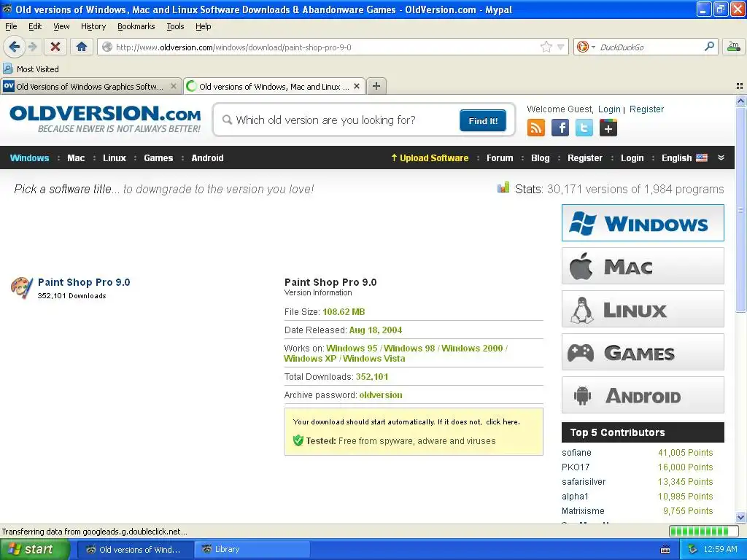
Task: Open contributor sofiane's profile
Action: coord(576,453)
